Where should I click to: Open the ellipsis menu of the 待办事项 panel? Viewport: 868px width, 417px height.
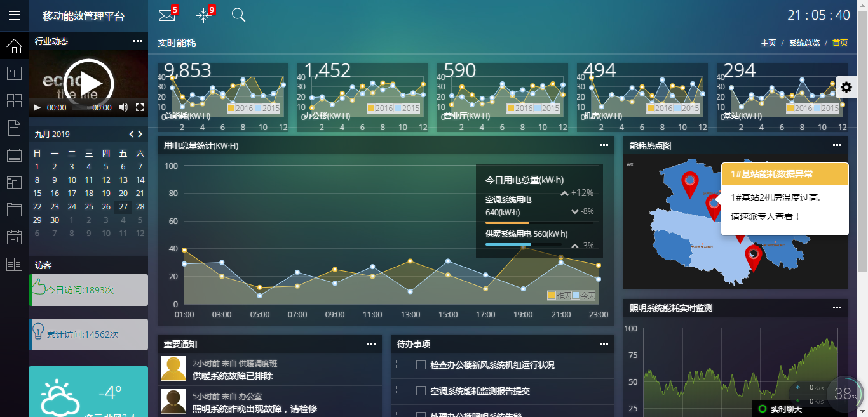(604, 344)
